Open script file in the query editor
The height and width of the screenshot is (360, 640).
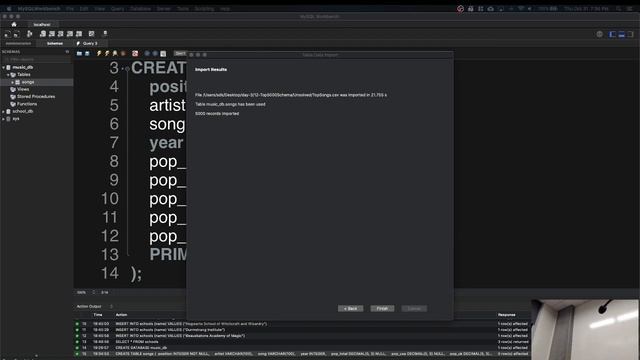[79, 53]
